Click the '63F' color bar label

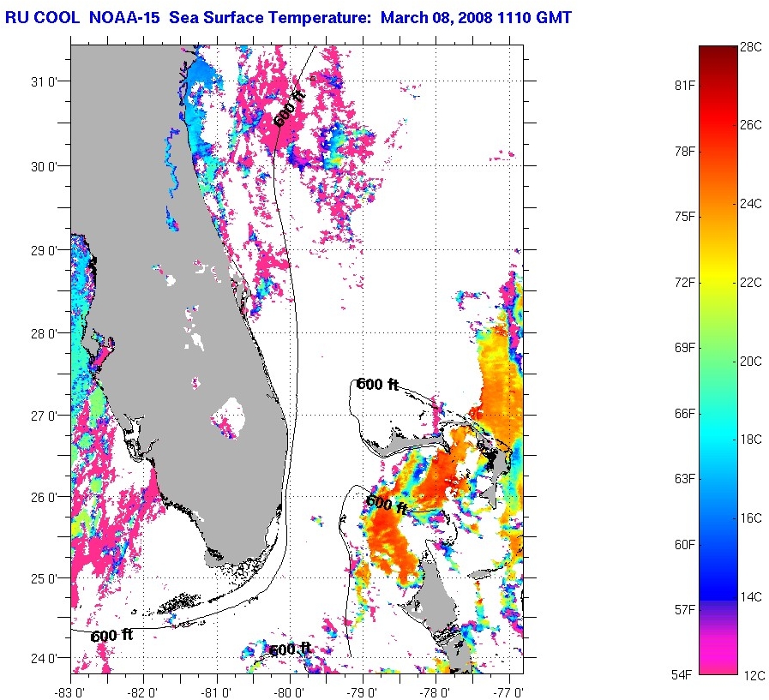coord(685,479)
